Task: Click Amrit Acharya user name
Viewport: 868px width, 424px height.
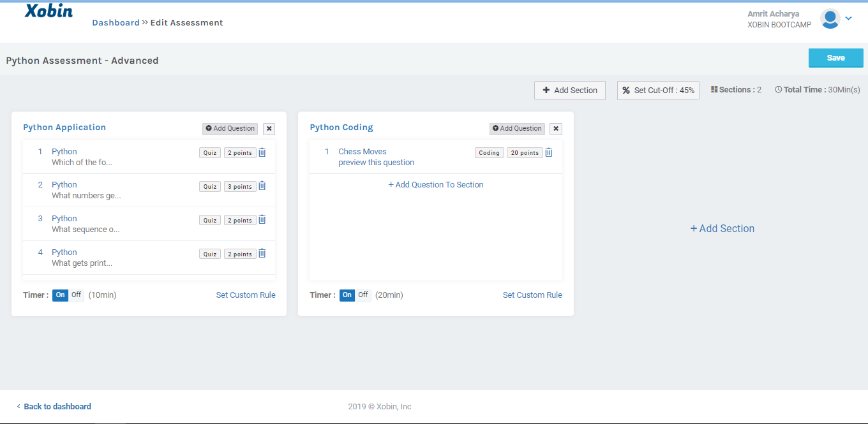Action: 774,14
